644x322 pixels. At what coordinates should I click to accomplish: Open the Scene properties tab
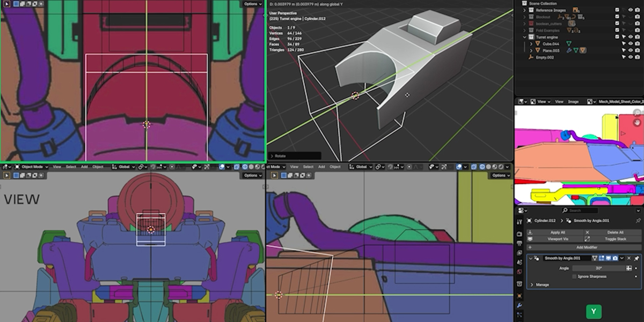519,262
